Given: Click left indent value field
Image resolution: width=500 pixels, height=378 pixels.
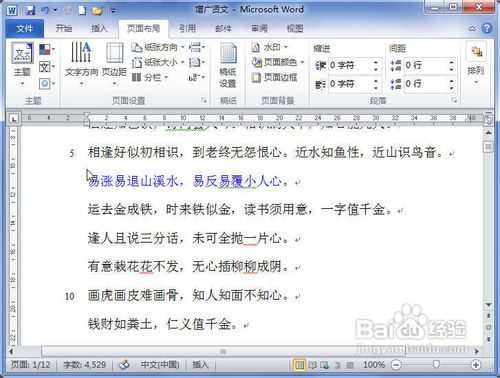Looking at the screenshot, I should click(350, 65).
